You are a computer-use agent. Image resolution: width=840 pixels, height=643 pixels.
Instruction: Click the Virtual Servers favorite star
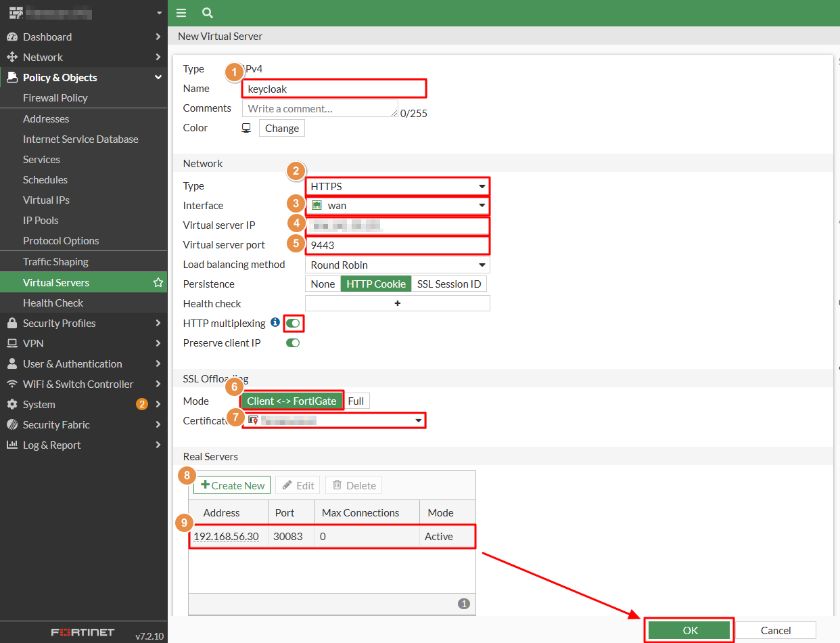pos(158,282)
